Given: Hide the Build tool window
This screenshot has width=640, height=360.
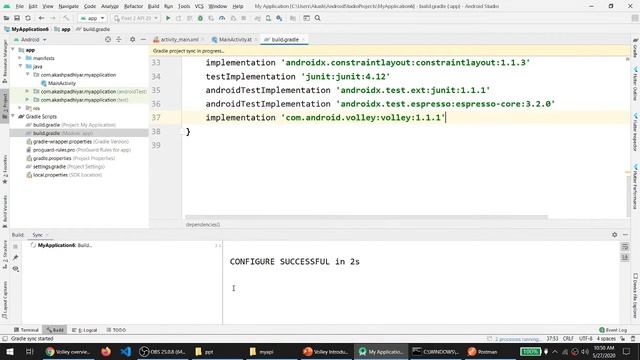Looking at the screenshot, I should pos(625,235).
